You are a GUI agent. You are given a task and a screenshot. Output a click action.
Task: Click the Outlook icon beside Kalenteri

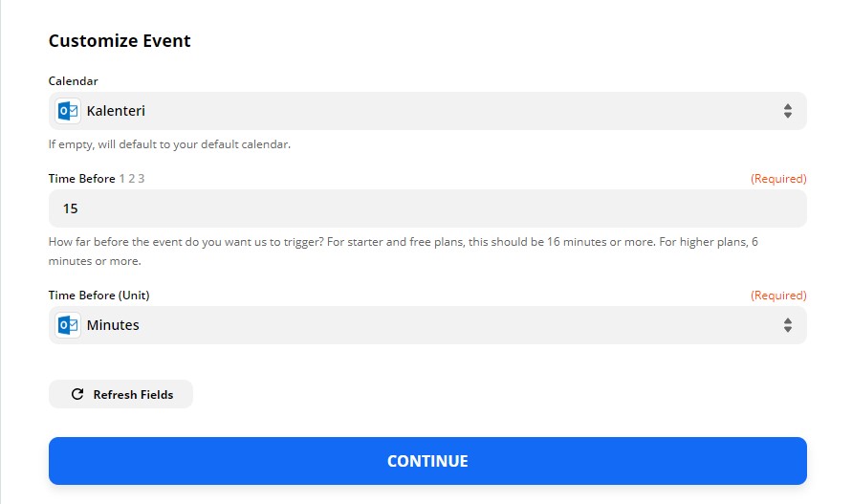68,111
